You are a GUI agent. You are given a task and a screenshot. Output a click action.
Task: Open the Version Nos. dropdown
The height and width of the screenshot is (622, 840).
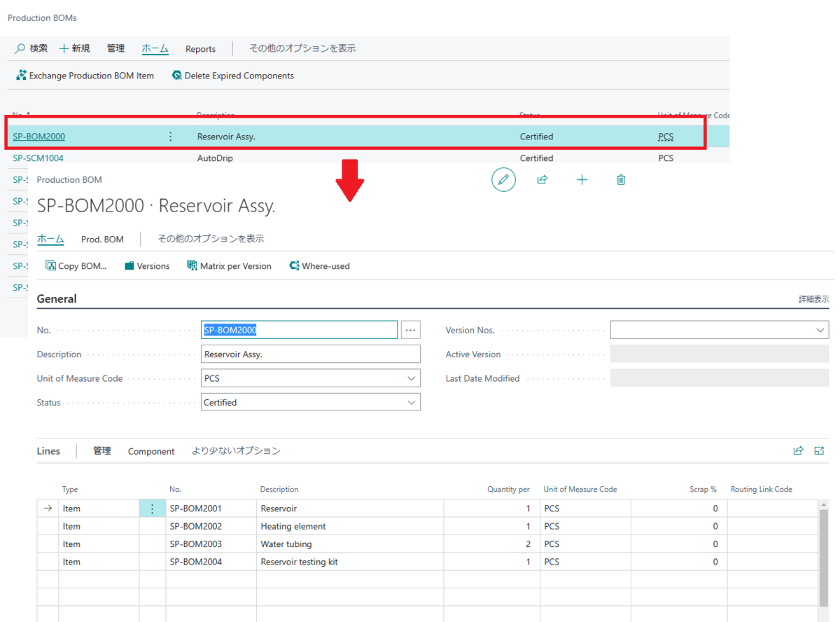(x=820, y=330)
